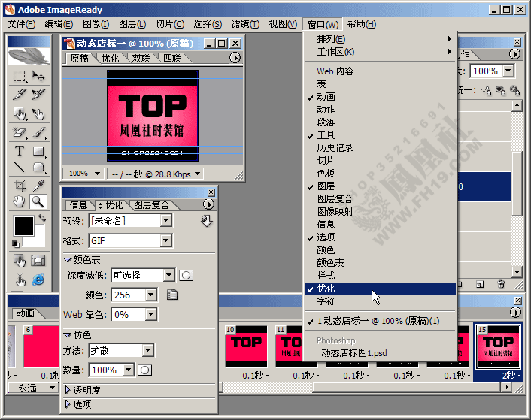Click the layers panel vertical scrollbar

[517, 183]
